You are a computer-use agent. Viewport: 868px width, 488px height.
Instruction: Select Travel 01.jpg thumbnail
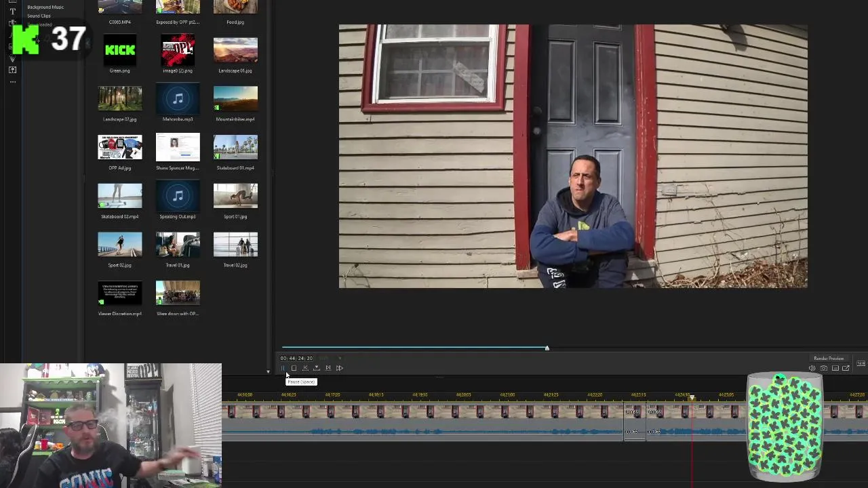pos(178,245)
